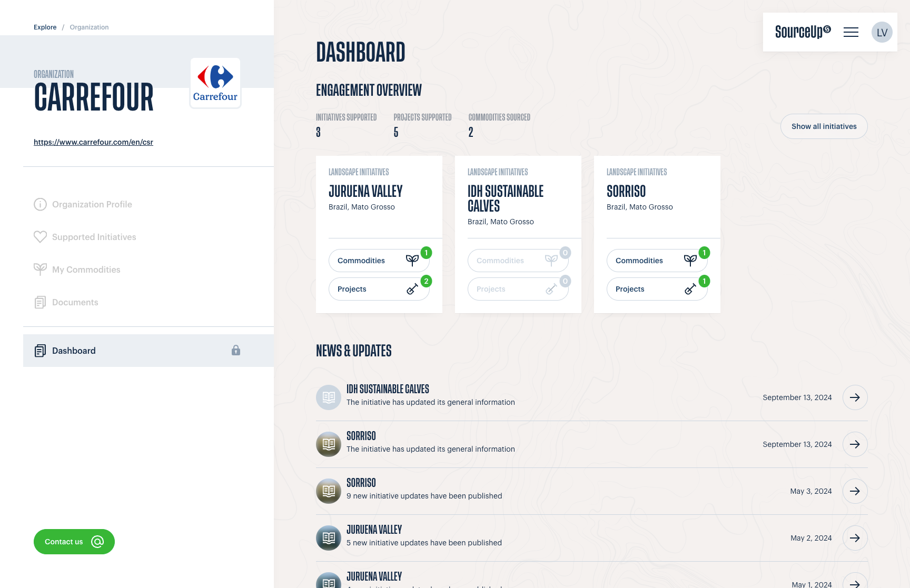Click Show all initiatives button
This screenshot has height=588, width=910.
pos(824,126)
